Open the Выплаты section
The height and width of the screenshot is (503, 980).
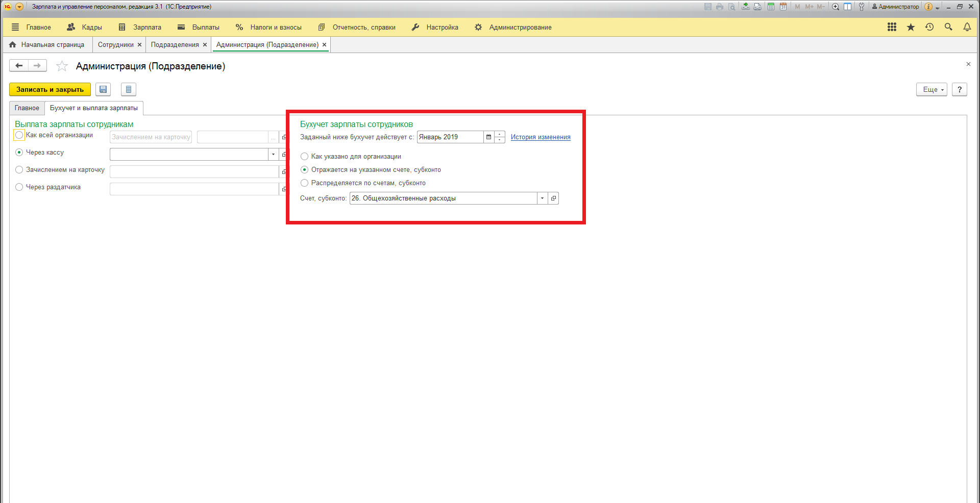(199, 27)
